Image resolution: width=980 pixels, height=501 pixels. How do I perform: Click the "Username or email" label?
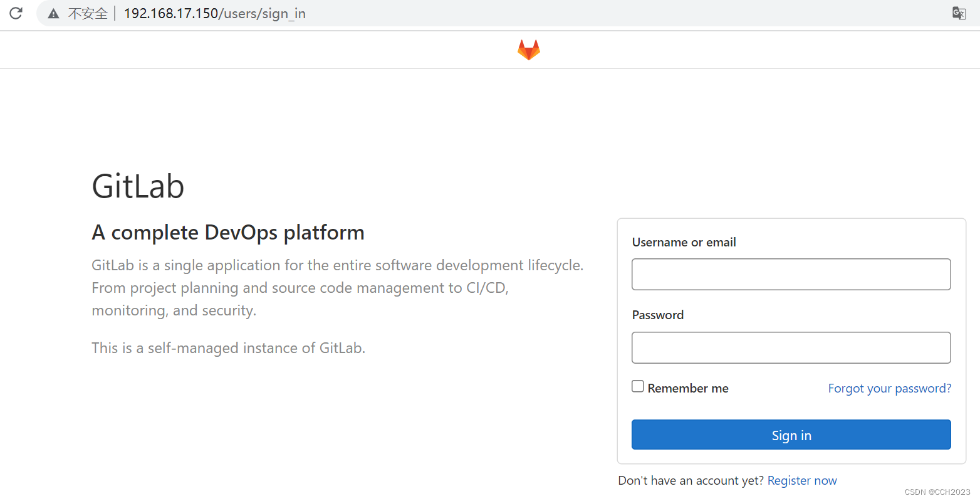point(684,242)
